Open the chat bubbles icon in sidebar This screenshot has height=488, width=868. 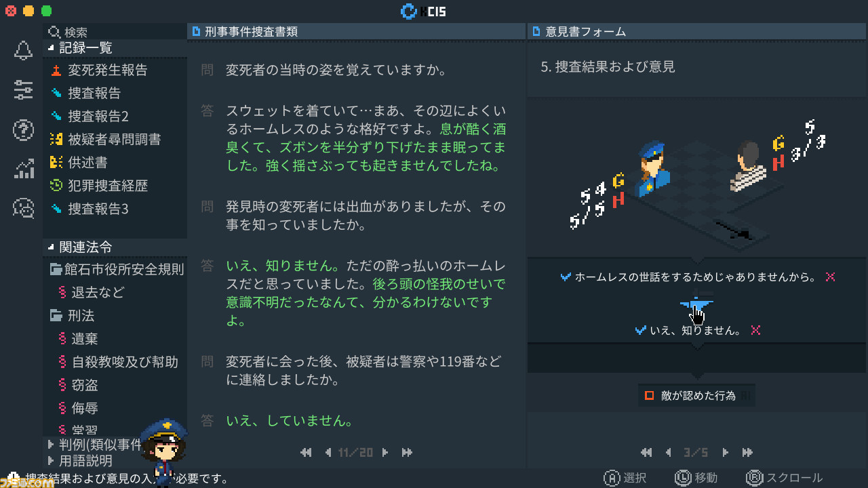pyautogui.click(x=23, y=208)
